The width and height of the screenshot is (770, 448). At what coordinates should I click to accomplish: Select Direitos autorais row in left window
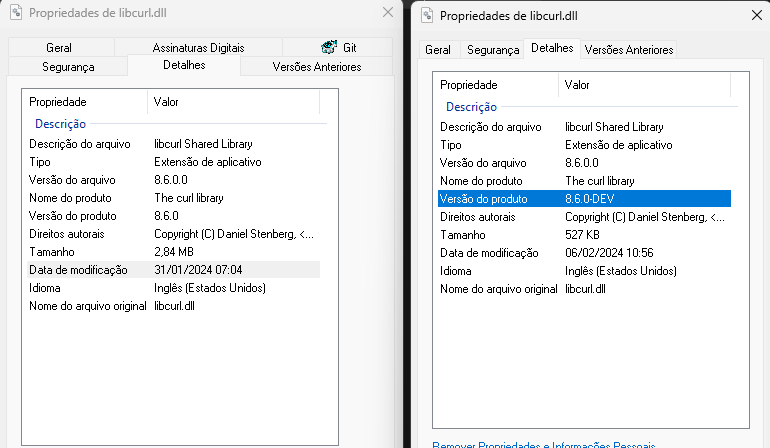(x=173, y=234)
